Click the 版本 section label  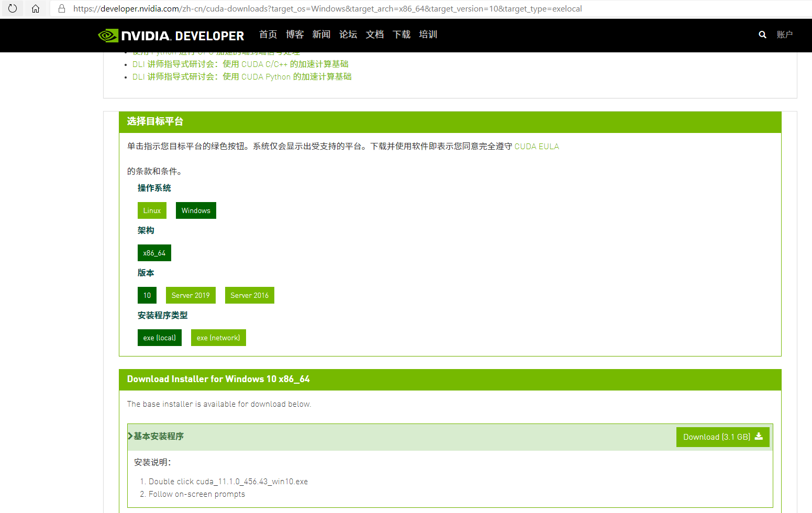(146, 273)
